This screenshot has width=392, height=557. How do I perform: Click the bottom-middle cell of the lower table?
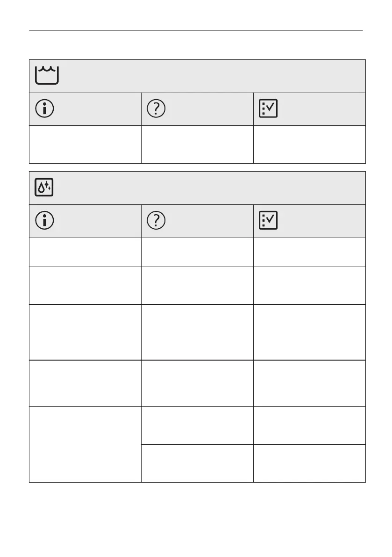(x=197, y=463)
